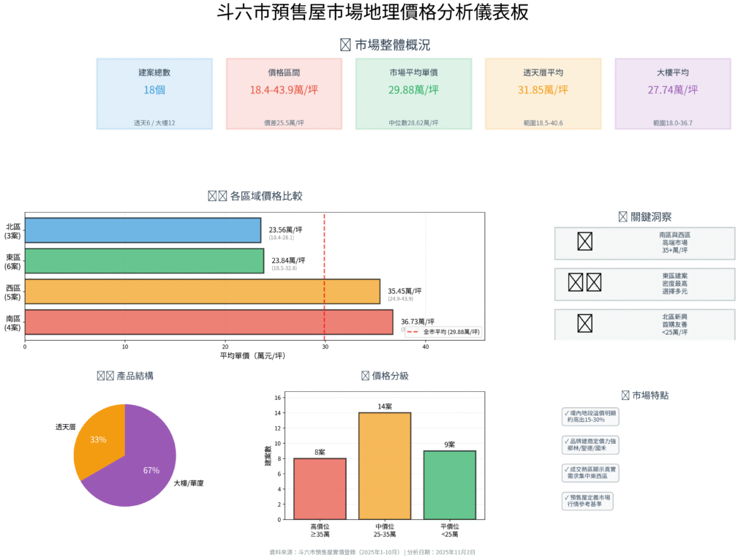Click the orange 透天厝 33% pie slice
Image resolution: width=749 pixels, height=560 pixels.
99,439
